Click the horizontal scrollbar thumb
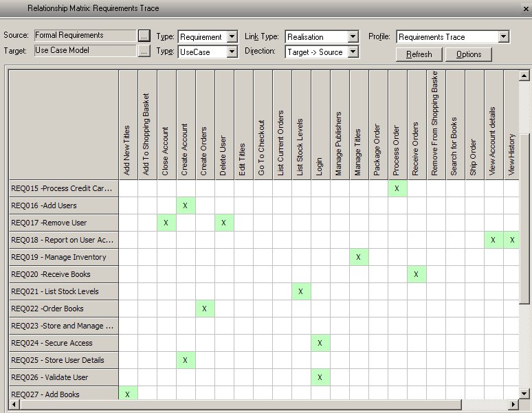 [x=241, y=404]
